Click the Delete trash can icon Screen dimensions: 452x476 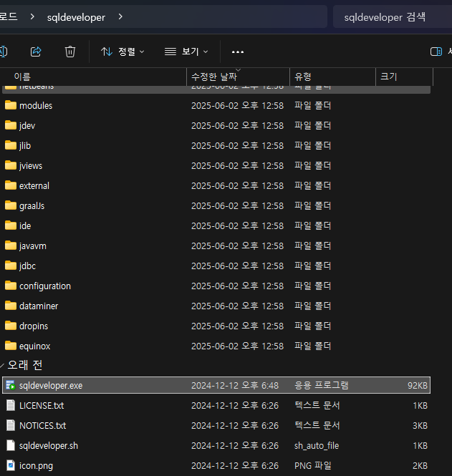point(70,52)
